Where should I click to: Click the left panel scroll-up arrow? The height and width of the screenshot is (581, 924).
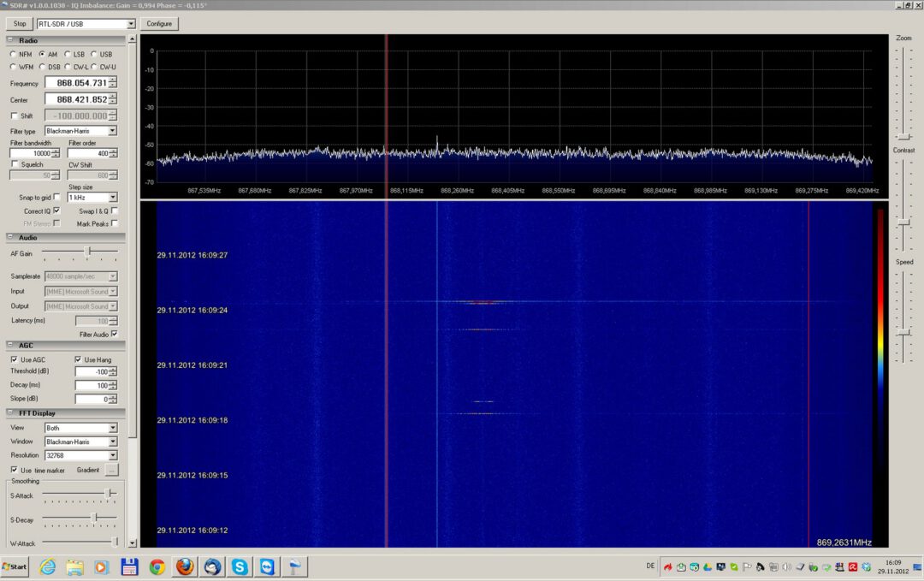[132, 39]
